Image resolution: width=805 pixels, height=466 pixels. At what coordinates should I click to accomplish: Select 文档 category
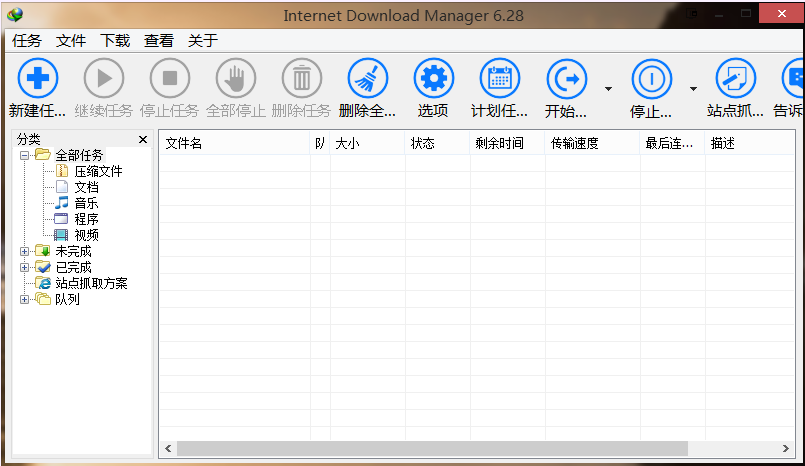click(86, 187)
